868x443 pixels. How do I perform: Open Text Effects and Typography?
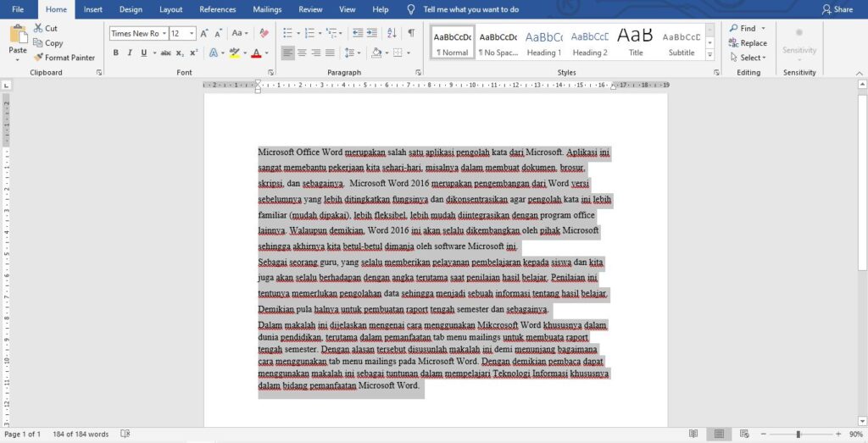click(x=214, y=53)
